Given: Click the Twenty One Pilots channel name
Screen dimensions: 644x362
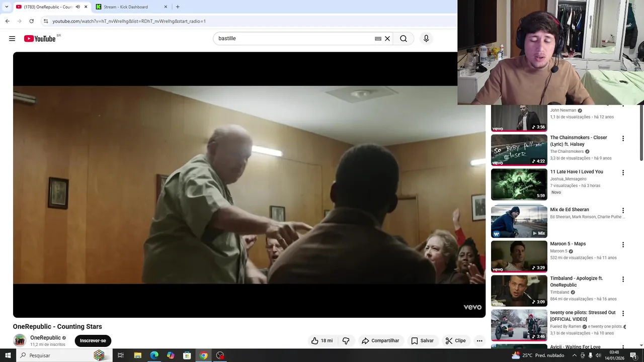Looking at the screenshot, I should [x=605, y=326].
